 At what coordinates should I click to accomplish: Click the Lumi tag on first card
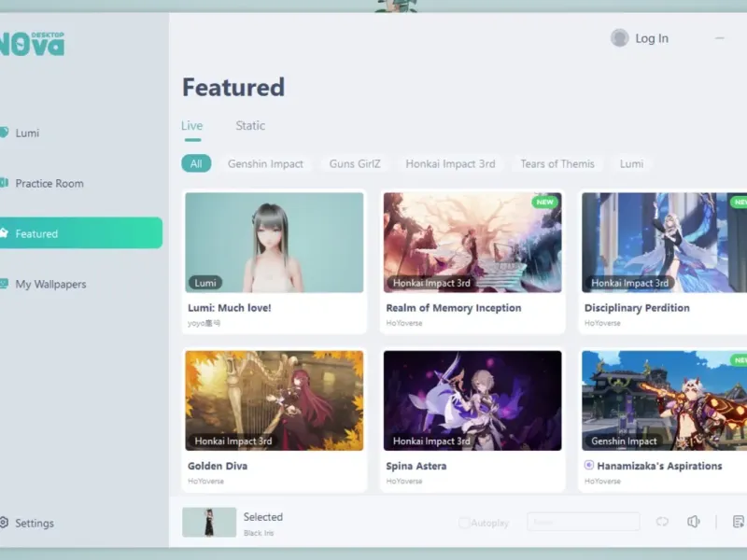(x=205, y=283)
